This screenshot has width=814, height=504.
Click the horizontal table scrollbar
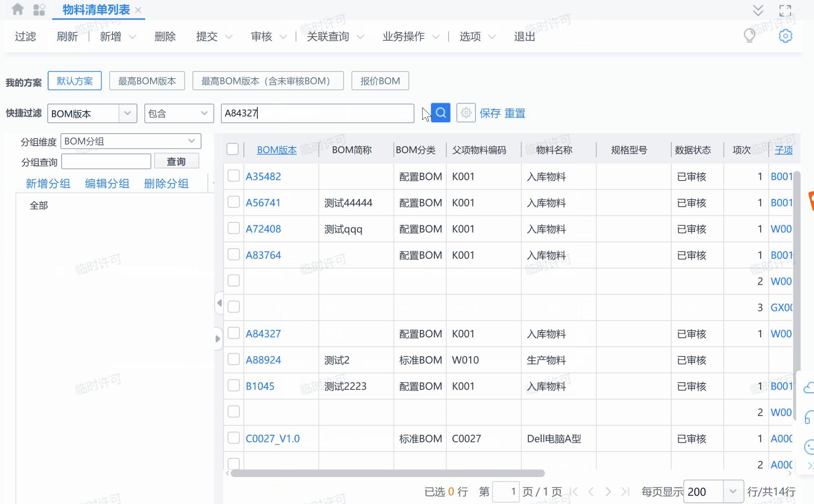click(x=387, y=473)
